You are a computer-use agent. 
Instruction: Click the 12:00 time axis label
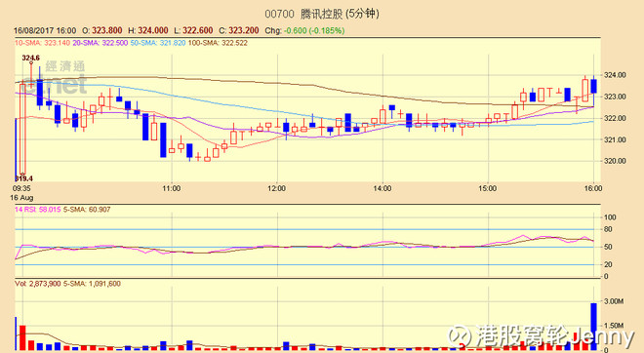pyautogui.click(x=276, y=189)
